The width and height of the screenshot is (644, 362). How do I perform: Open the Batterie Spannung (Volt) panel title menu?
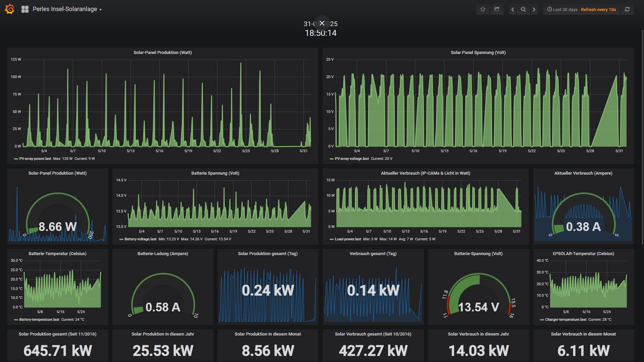[215, 173]
